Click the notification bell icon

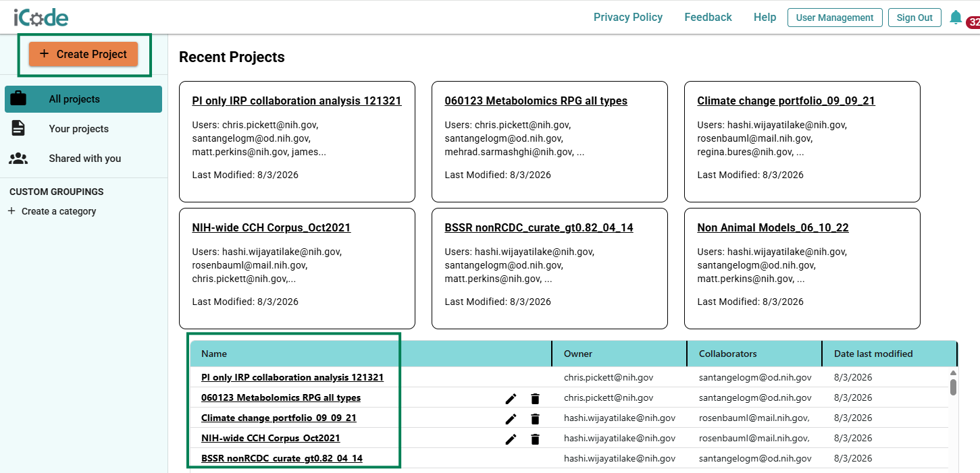click(x=956, y=18)
